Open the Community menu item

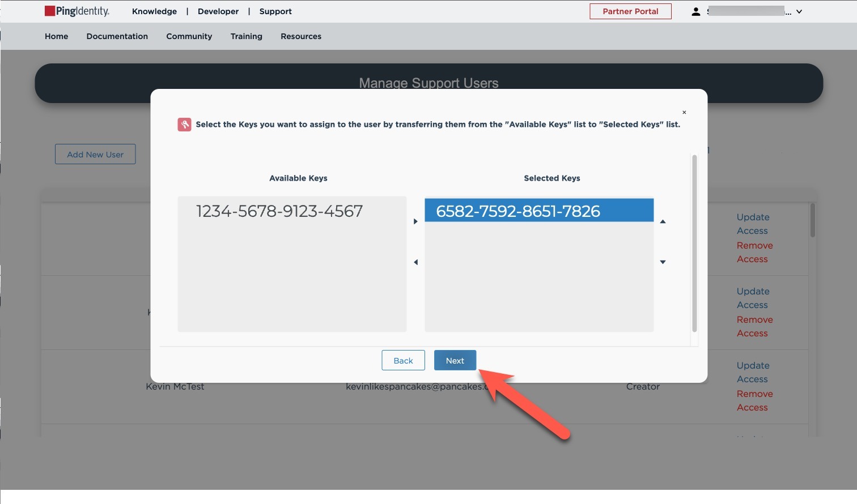pos(189,36)
